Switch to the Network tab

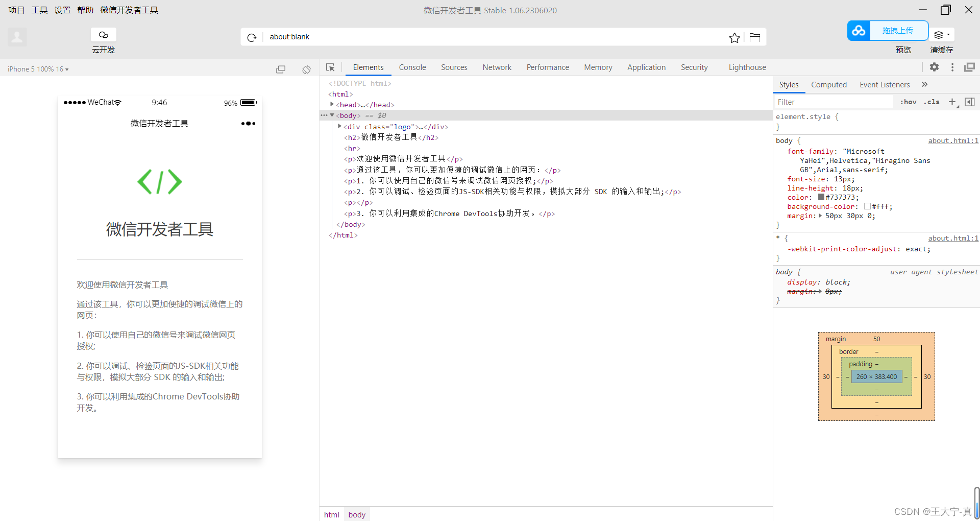point(497,67)
